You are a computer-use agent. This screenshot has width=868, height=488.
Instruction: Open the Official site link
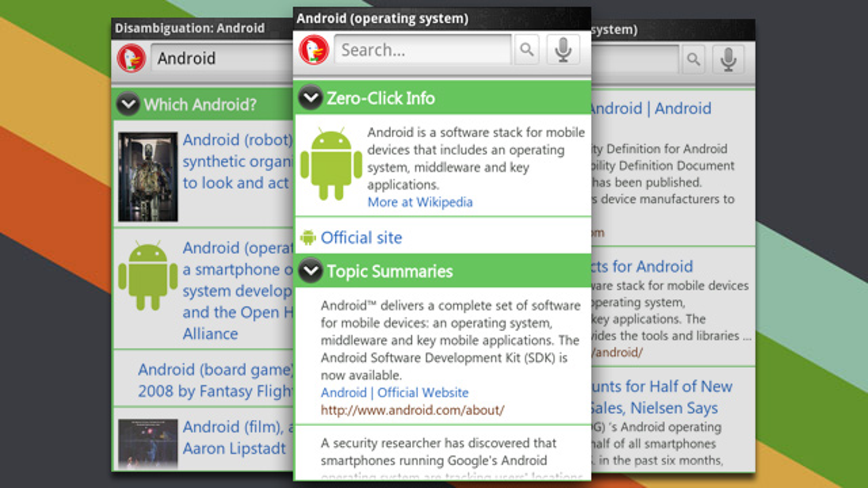click(361, 237)
